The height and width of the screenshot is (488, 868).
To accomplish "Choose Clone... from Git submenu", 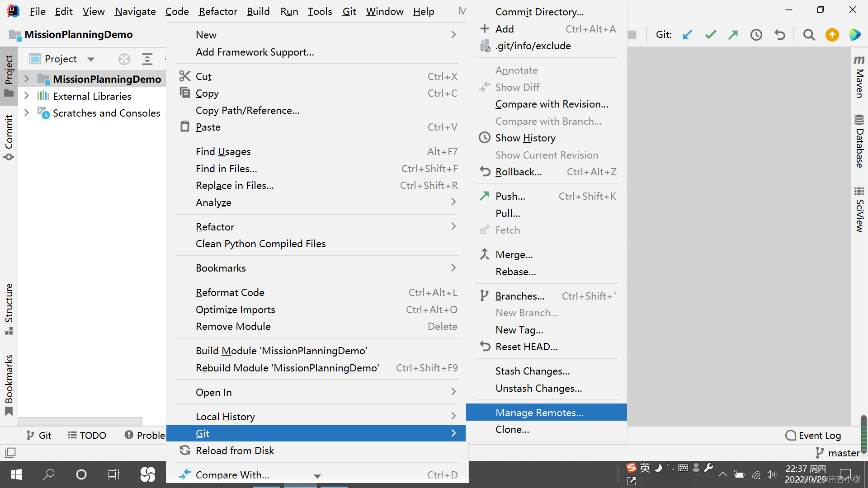I will 547,429.
